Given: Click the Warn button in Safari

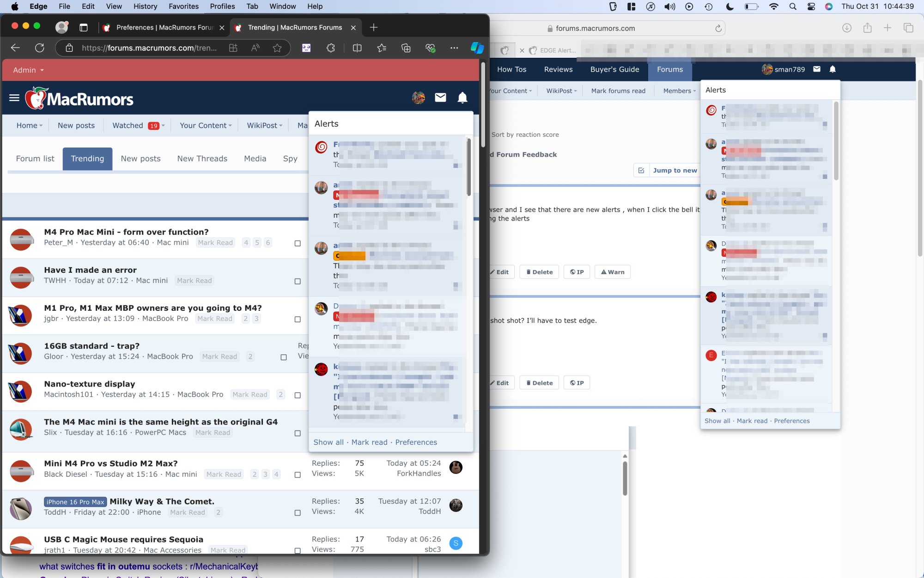Looking at the screenshot, I should point(613,272).
